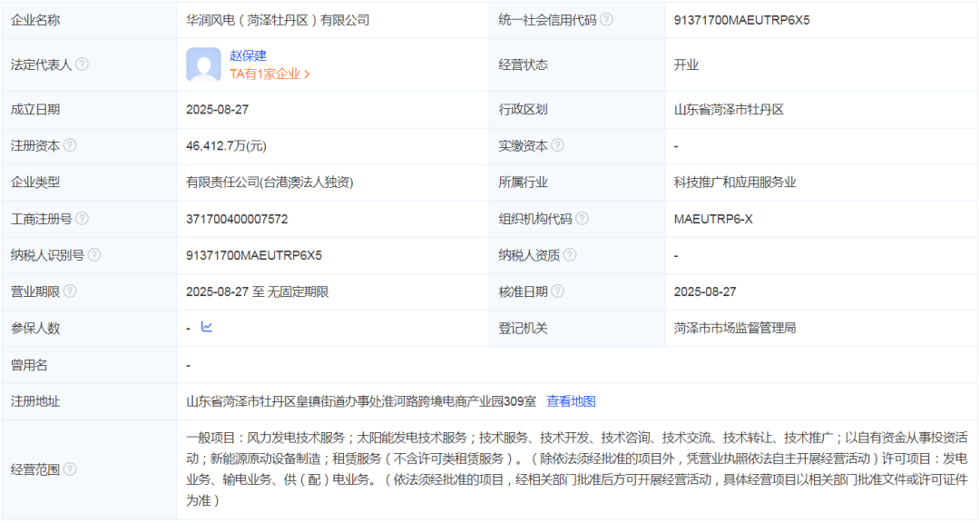
Task: Click the 曾用名 label
Action: click(x=29, y=365)
